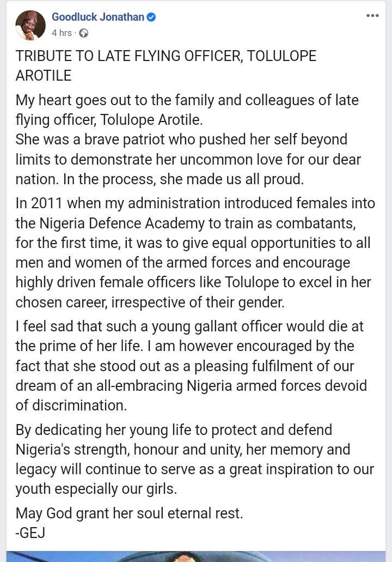Click the 'My heart goes out' paragraph

coord(188,140)
